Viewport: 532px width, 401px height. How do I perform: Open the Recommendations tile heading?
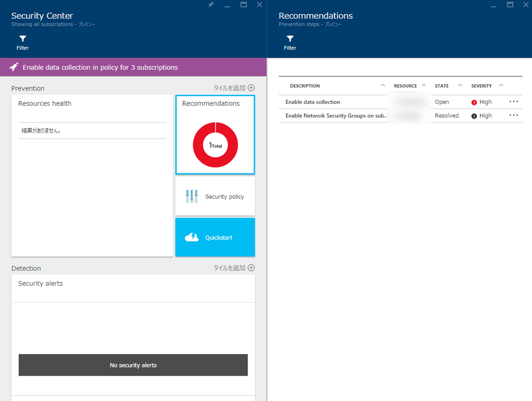coord(211,103)
